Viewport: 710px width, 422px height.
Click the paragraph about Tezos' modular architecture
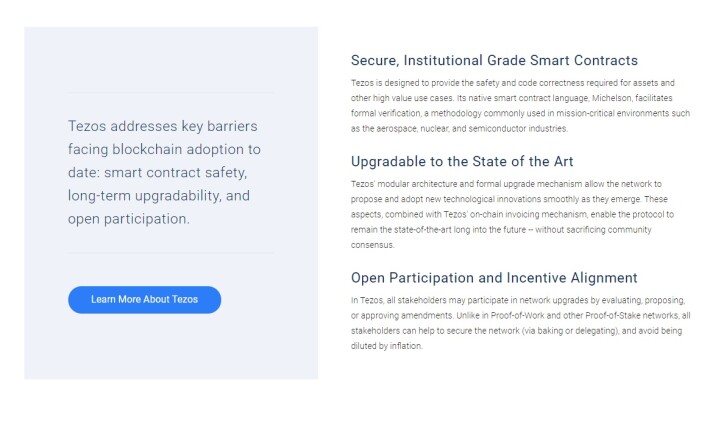(x=512, y=215)
